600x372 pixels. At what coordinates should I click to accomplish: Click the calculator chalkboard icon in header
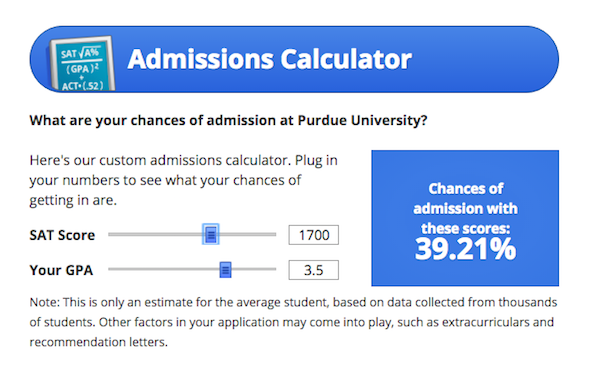coord(82,64)
